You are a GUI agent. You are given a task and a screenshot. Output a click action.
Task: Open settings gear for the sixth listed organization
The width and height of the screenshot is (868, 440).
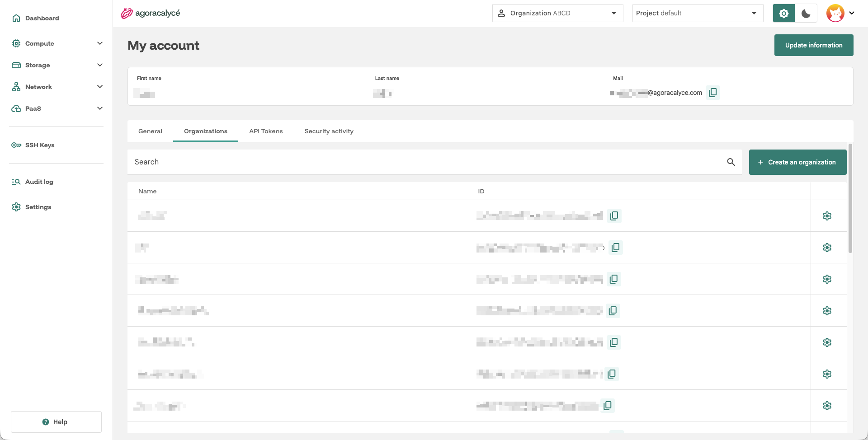827,374
